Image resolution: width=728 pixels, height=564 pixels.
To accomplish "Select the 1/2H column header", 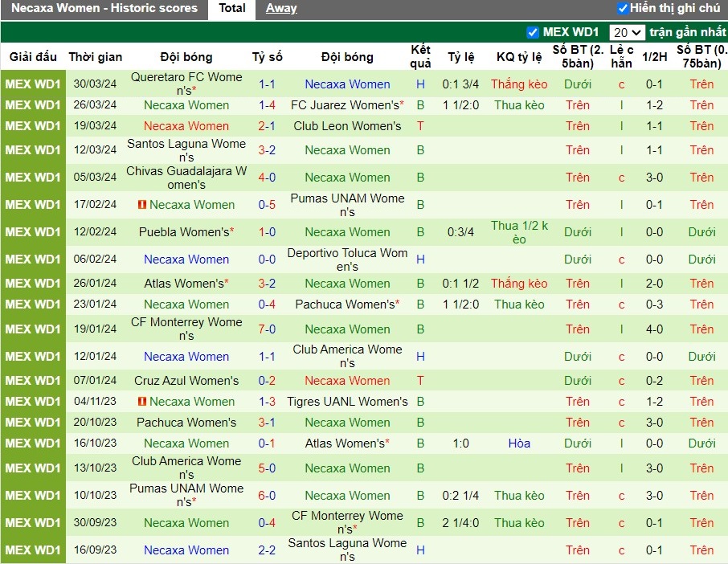I will pyautogui.click(x=655, y=56).
